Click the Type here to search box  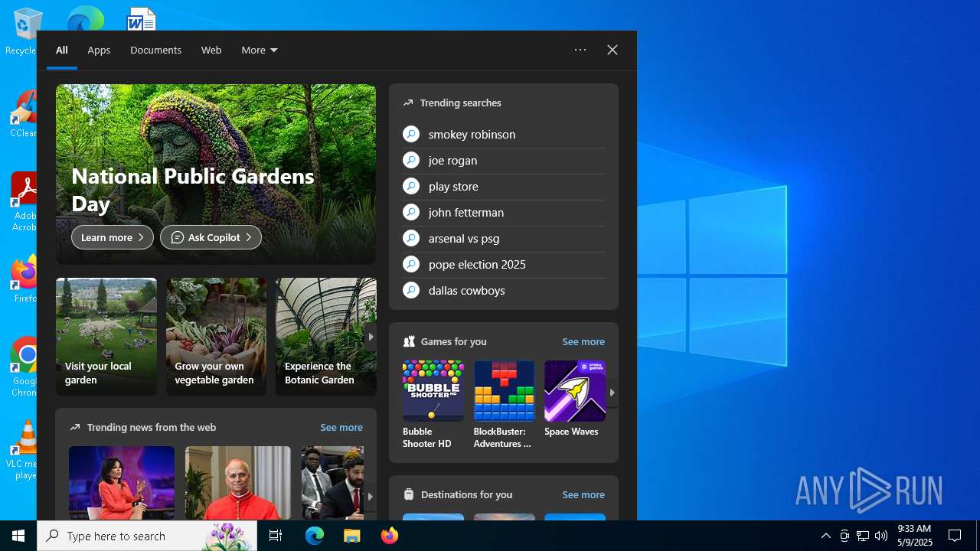click(x=147, y=536)
